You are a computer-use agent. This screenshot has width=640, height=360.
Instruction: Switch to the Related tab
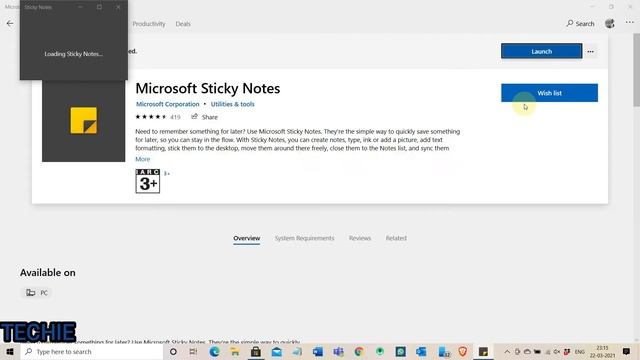pos(396,238)
